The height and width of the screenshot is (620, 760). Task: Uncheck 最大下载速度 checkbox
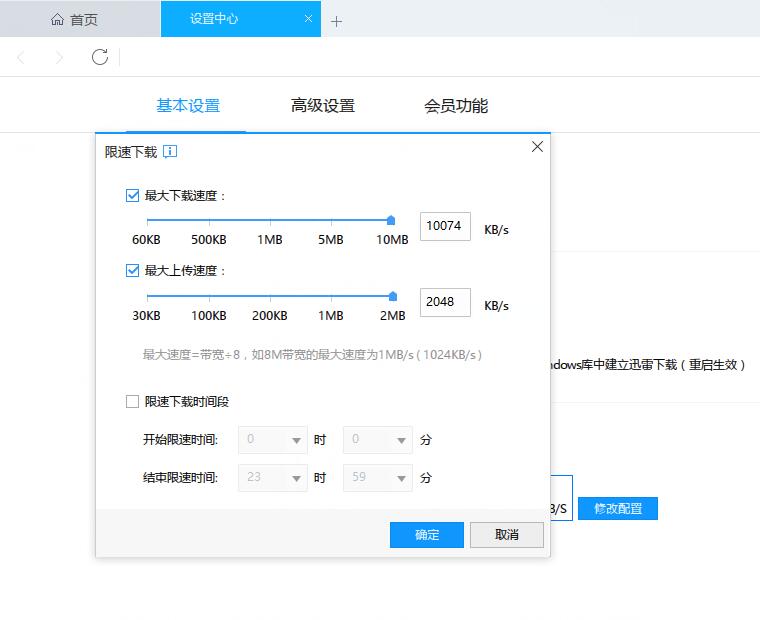(x=132, y=196)
